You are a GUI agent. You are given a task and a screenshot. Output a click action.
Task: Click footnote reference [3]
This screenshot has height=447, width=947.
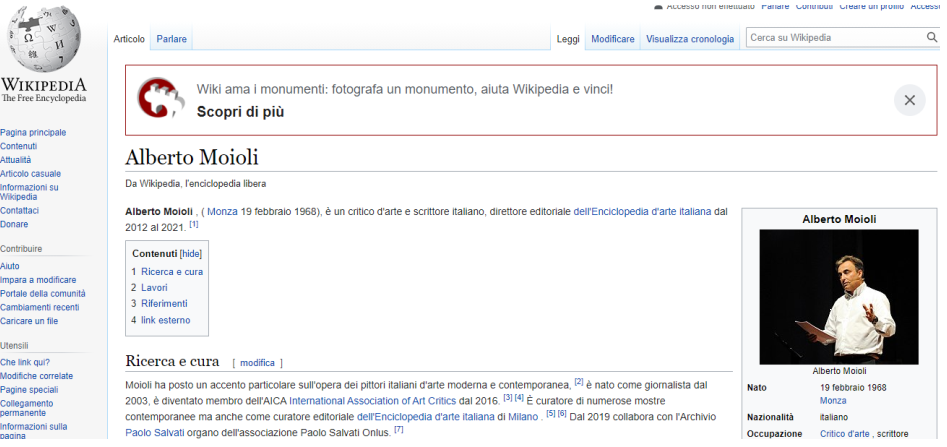click(x=508, y=397)
